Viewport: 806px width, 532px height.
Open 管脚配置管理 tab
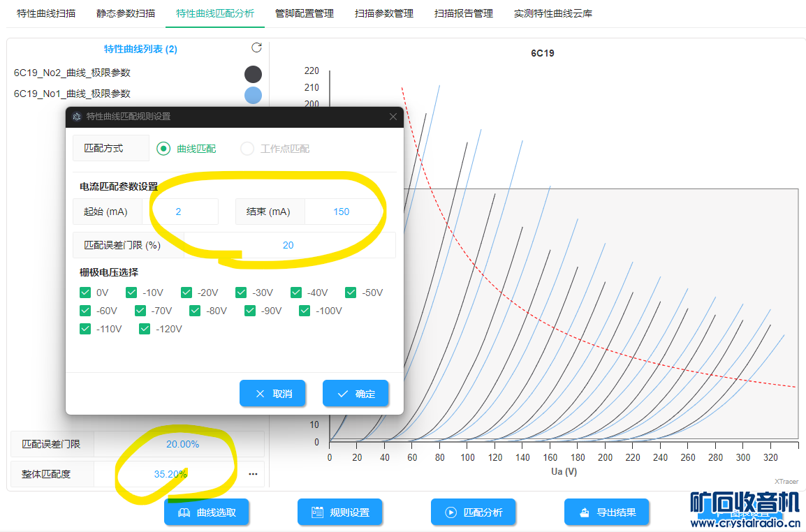[305, 13]
